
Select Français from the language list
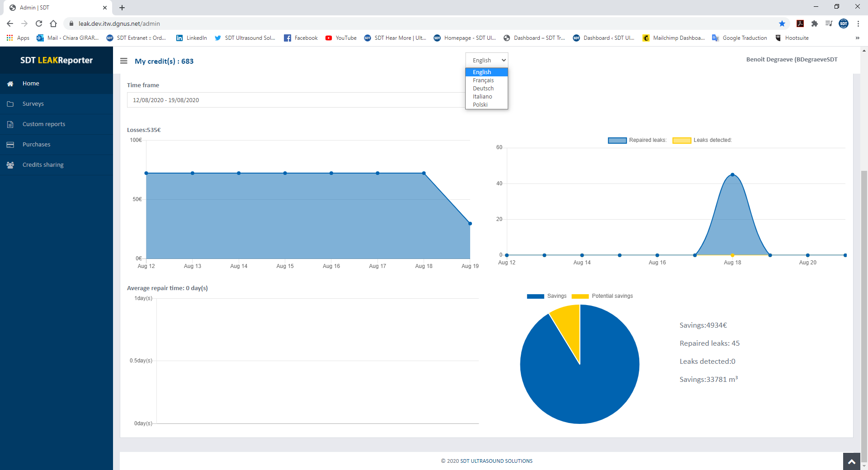[483, 80]
